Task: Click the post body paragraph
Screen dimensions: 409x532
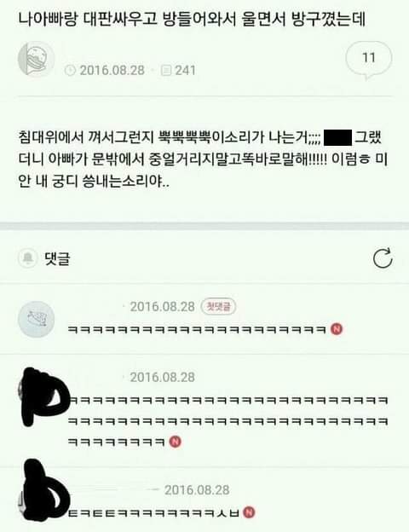Action: tap(204, 159)
